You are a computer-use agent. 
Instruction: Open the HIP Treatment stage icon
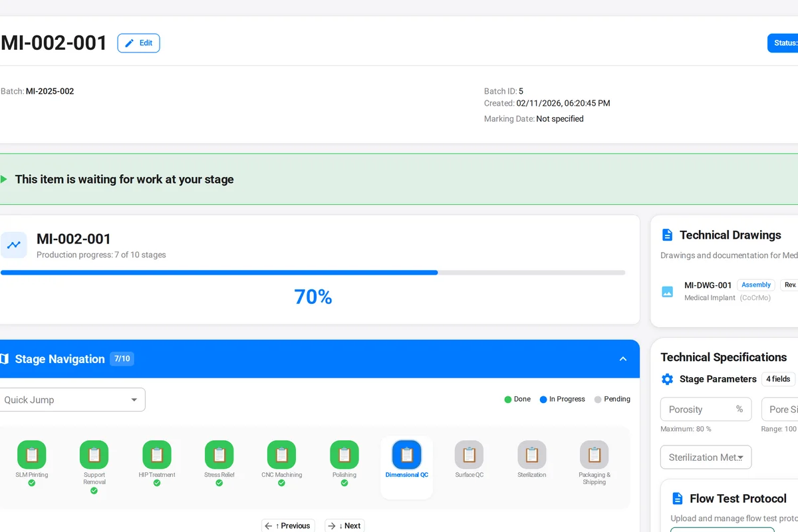point(157,455)
